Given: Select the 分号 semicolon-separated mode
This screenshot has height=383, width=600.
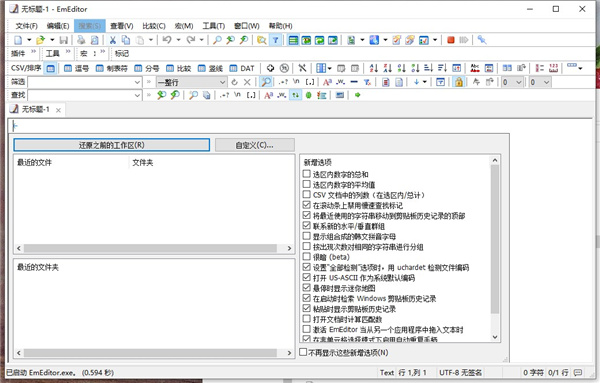Looking at the screenshot, I should (147, 68).
